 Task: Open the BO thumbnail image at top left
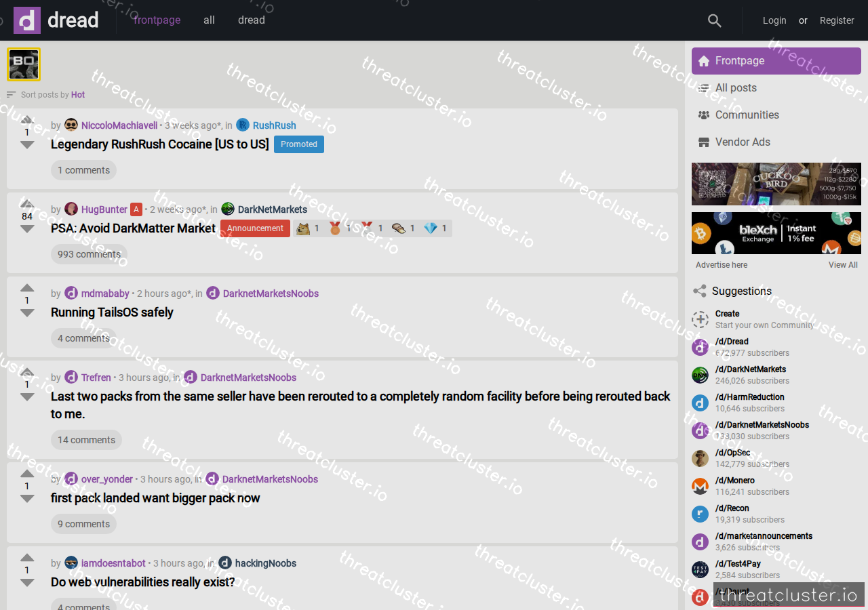(x=24, y=64)
